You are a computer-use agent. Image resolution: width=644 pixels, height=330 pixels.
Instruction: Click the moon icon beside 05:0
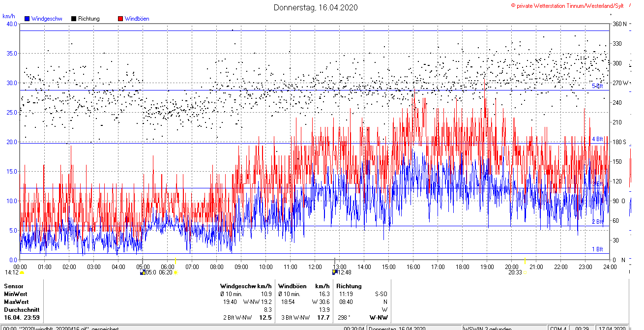pyautogui.click(x=143, y=272)
